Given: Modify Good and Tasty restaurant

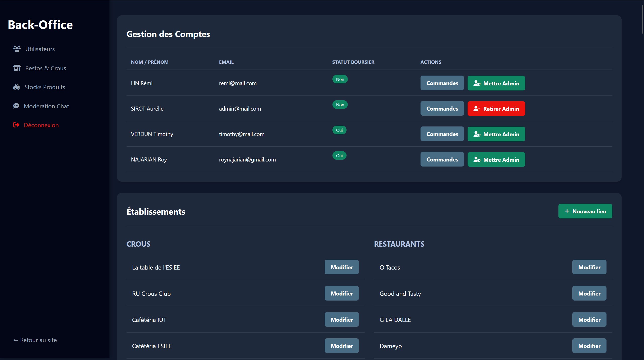Looking at the screenshot, I should click(x=589, y=293).
